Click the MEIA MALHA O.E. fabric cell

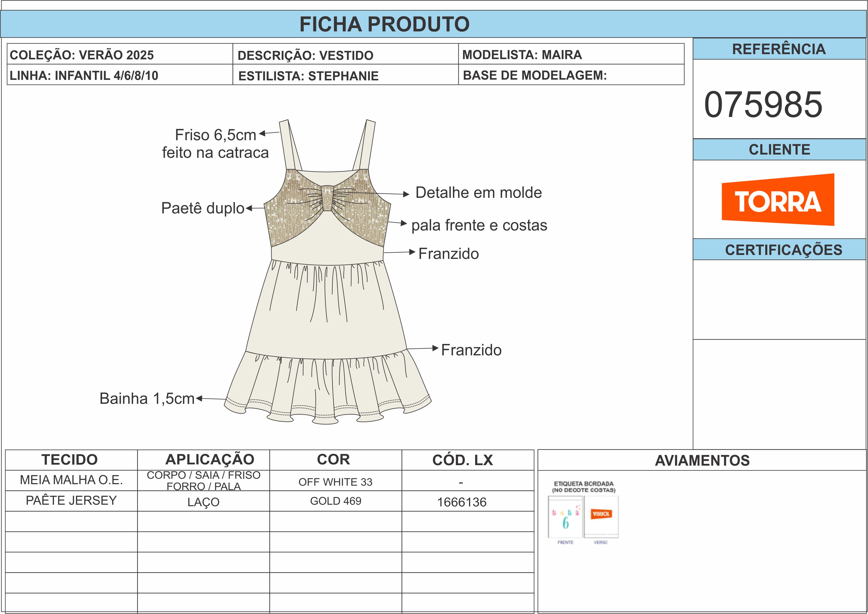tap(71, 480)
